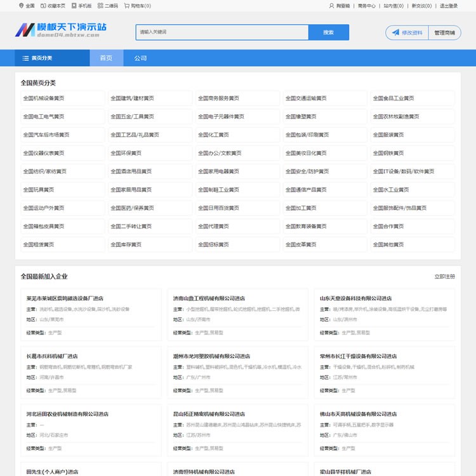Viewport: 476px width, 476px height.
Task: Open 全国办公/文教黄页 category
Action: point(237,153)
